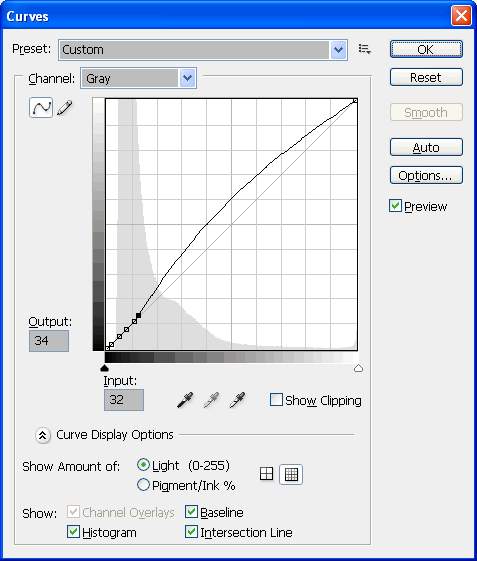Pick the white point eyedropper

(237, 400)
